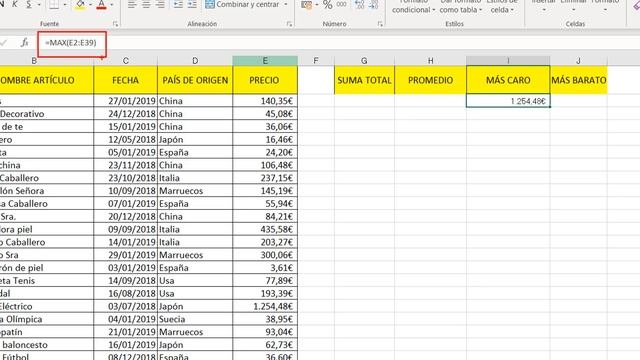This screenshot has height=360, width=640.
Task: Select cell with Suecia
Action: (x=195, y=319)
